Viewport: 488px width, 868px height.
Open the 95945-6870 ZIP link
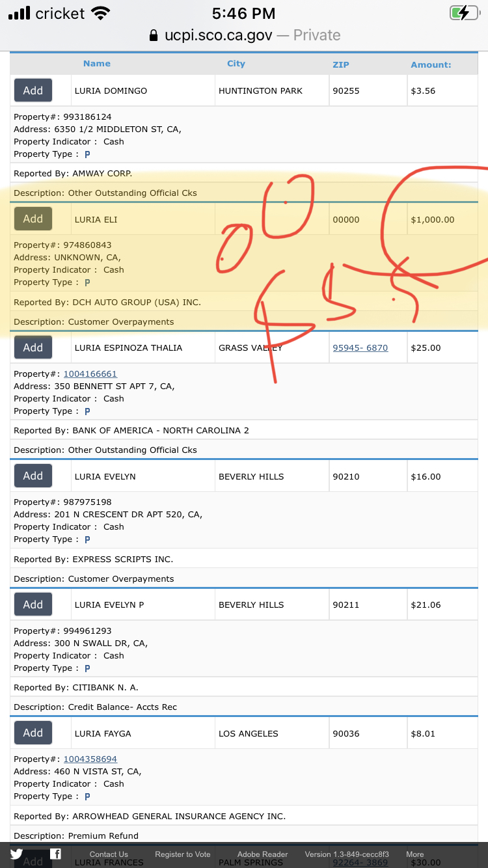click(360, 347)
